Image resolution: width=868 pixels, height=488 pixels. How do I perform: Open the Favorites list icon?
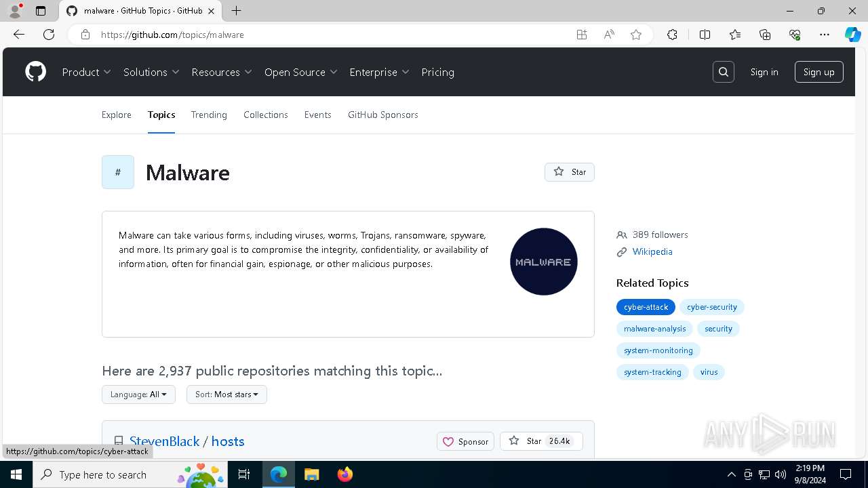click(735, 35)
